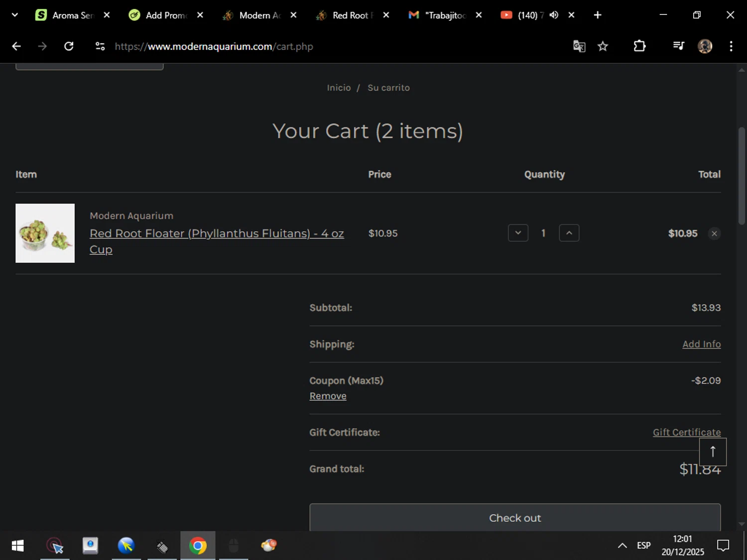Select the $10.95 unit price

[383, 233]
